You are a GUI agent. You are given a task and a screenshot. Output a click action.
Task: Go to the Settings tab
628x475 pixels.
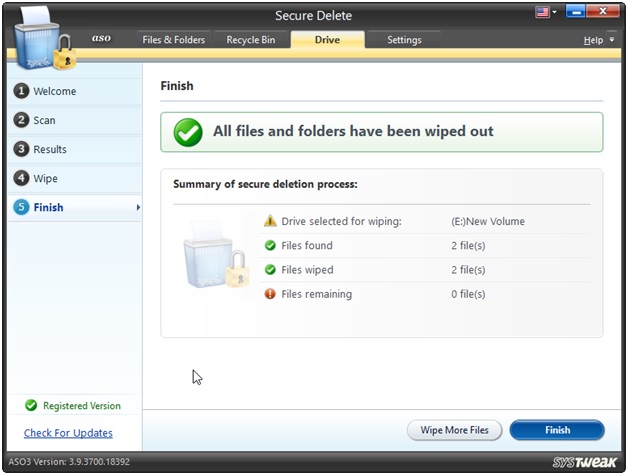[x=404, y=40]
